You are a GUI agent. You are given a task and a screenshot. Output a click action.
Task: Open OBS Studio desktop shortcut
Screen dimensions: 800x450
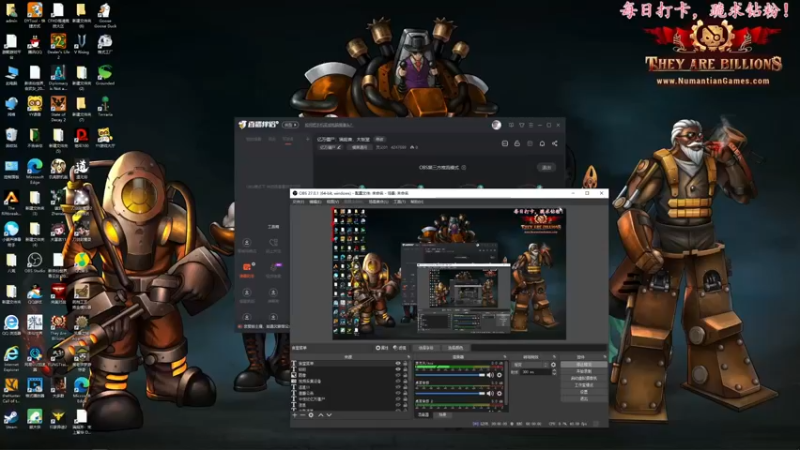35,263
